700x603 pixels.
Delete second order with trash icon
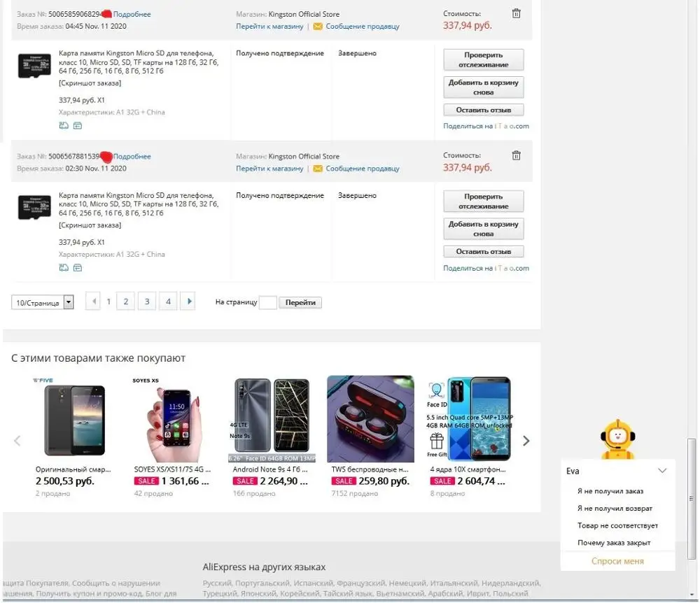516,155
